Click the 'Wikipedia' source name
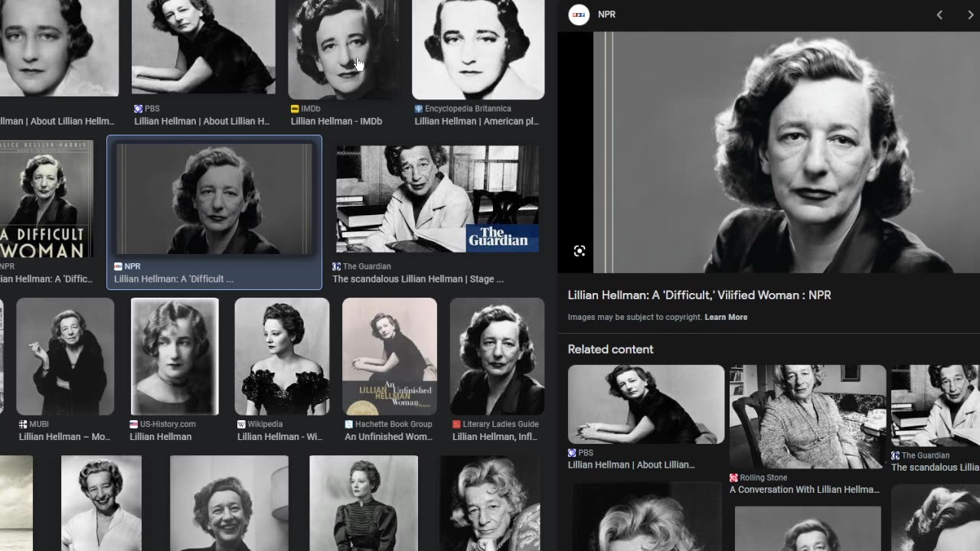Screen dimensions: 980x551 point(265,424)
